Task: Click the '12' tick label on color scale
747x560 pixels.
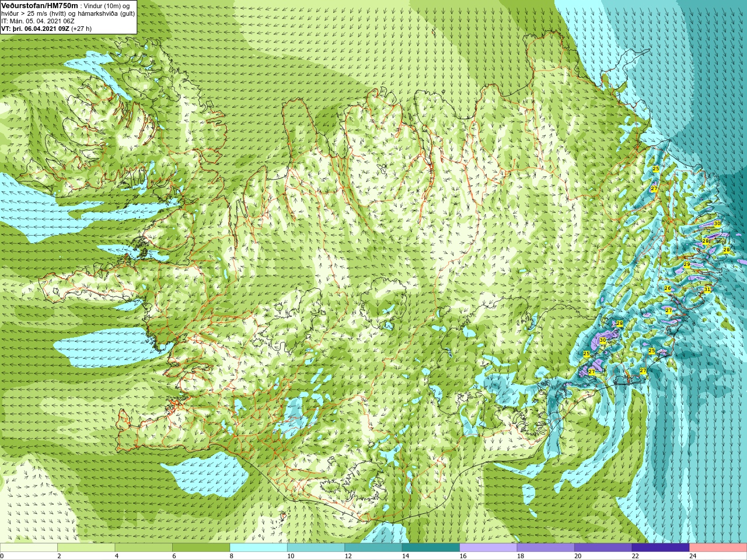Action: (348, 556)
